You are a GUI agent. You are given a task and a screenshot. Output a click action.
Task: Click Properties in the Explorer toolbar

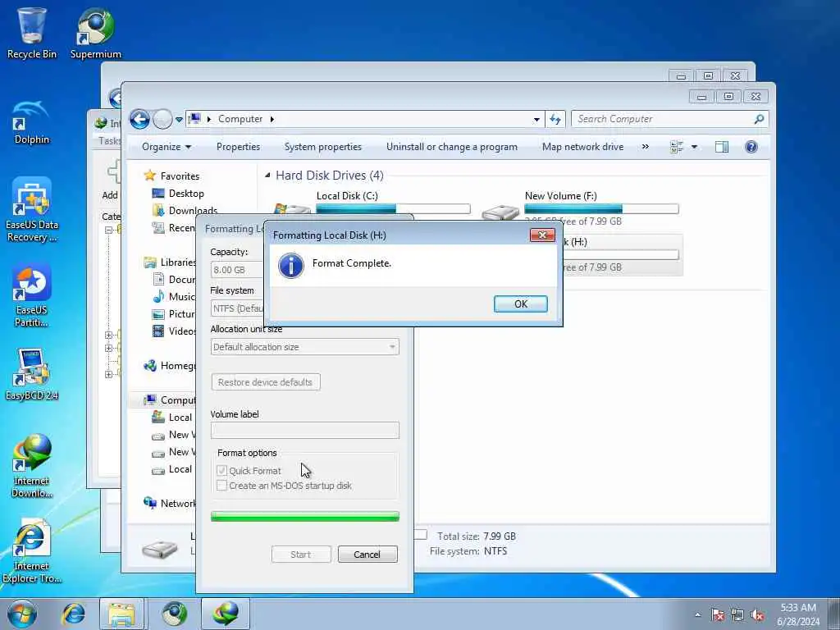pyautogui.click(x=239, y=147)
